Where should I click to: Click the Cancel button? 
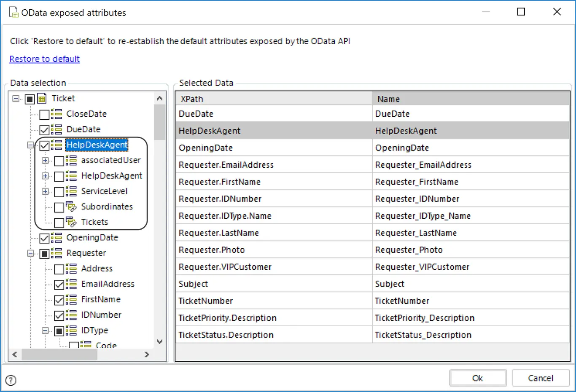tap(541, 378)
